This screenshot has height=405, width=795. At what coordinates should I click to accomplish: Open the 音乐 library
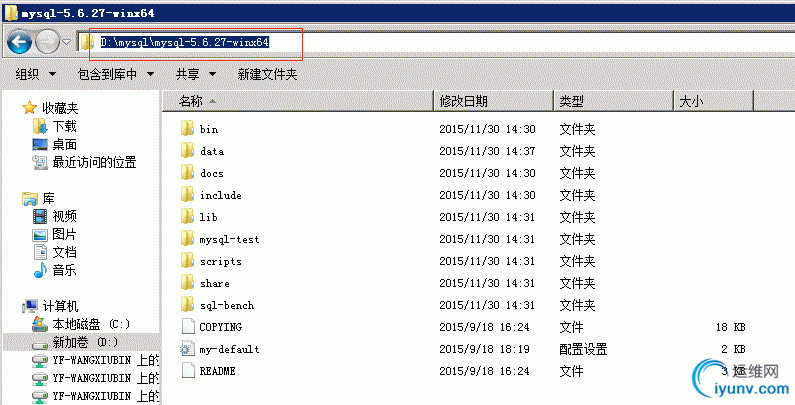pos(54,270)
